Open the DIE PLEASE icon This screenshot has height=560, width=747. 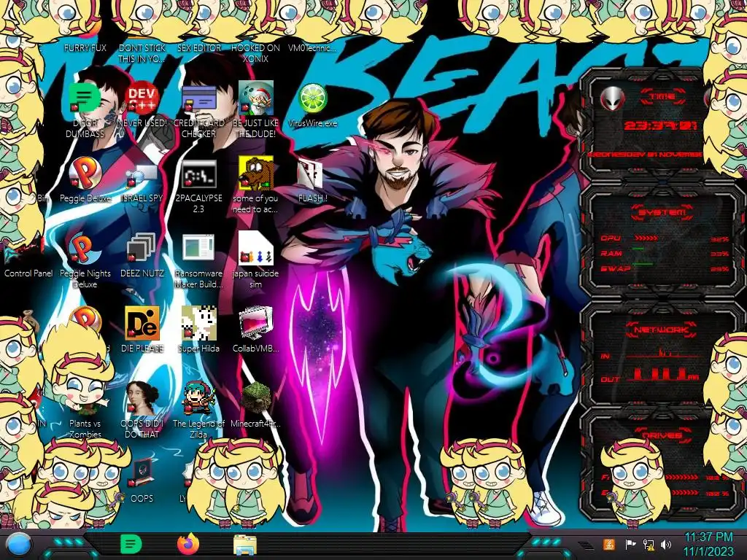pos(142,323)
